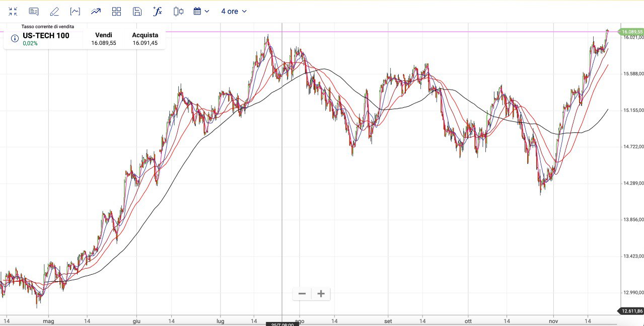This screenshot has width=644, height=326.
Task: Click the US-TECH 100 instrument name
Action: pos(46,36)
